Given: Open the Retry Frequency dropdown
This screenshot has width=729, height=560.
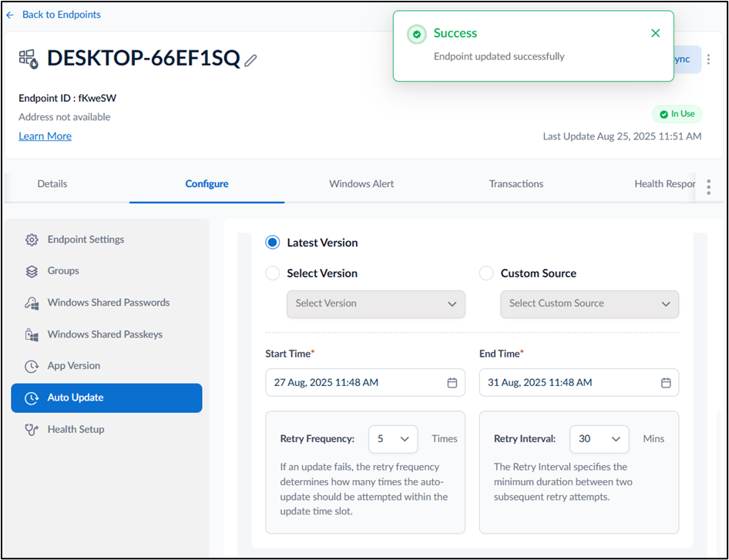Looking at the screenshot, I should (x=393, y=439).
